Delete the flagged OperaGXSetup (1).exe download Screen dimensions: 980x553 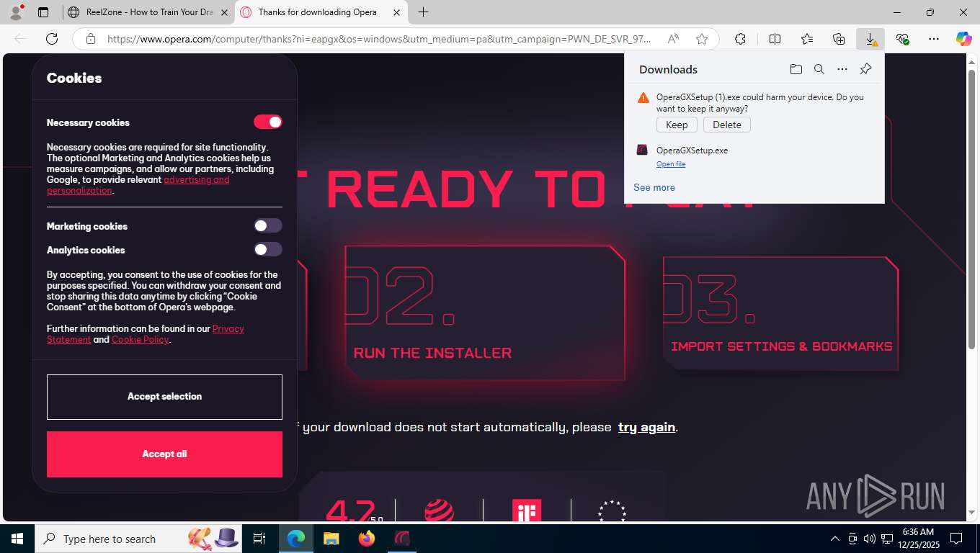coord(726,125)
